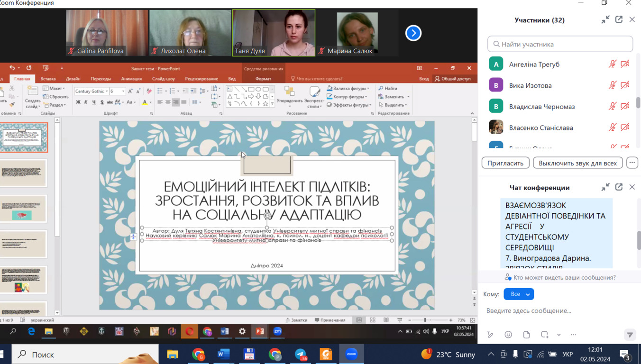This screenshot has width=641, height=364.
Task: Open the Раздел dropdown
Action: pyautogui.click(x=55, y=105)
